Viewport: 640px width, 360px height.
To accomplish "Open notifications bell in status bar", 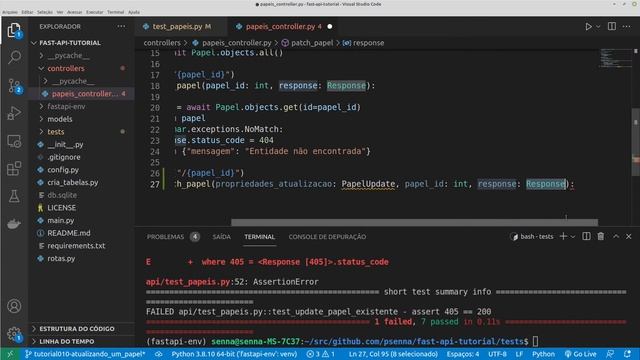I will point(627,354).
